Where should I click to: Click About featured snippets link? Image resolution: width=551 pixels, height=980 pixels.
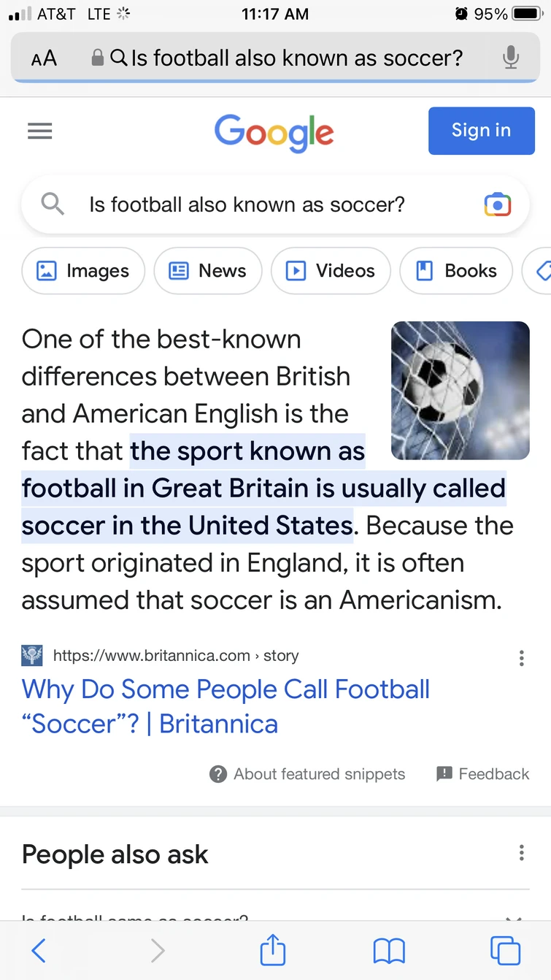coord(307,774)
